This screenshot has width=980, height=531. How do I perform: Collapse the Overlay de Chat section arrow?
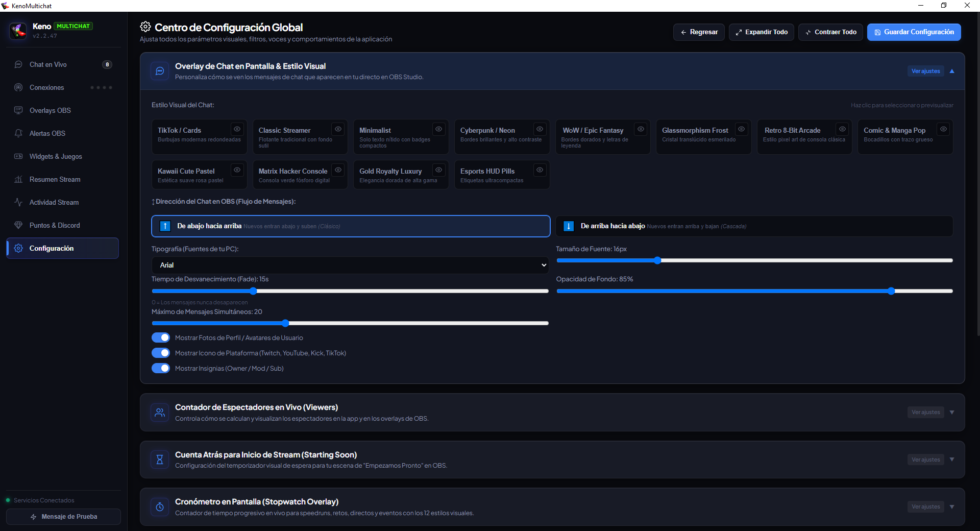tap(952, 71)
